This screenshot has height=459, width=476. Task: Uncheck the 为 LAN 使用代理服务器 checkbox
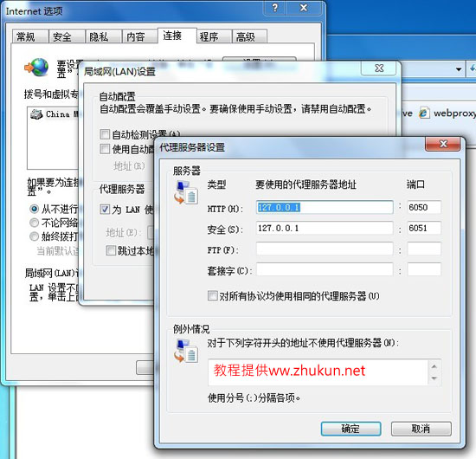pyautogui.click(x=105, y=209)
